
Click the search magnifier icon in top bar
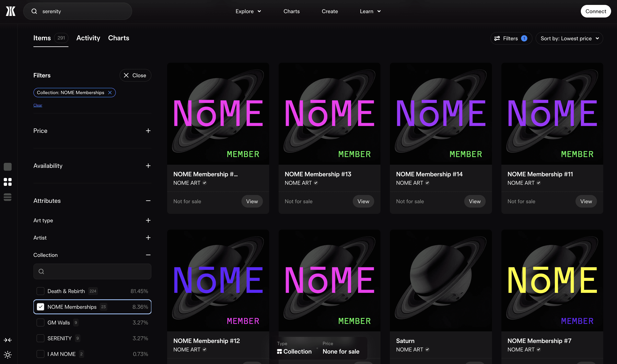34,11
